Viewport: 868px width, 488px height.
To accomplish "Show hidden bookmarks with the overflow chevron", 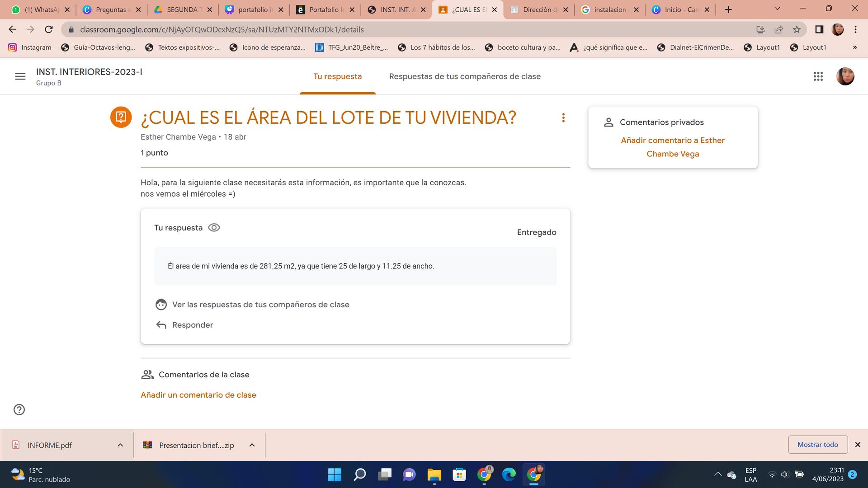I will [x=854, y=47].
